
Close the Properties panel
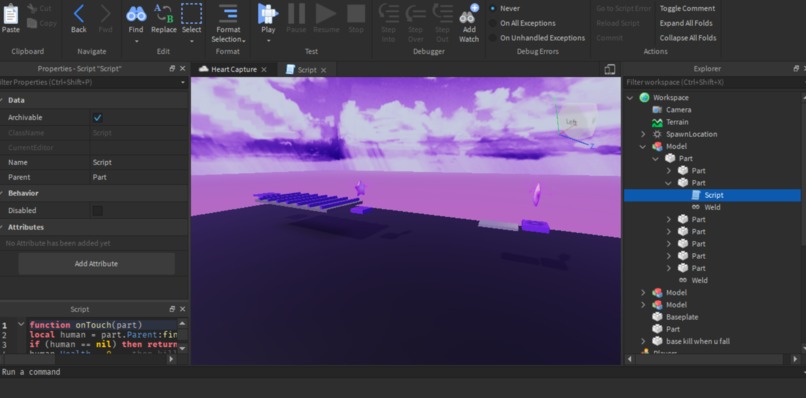[182, 69]
